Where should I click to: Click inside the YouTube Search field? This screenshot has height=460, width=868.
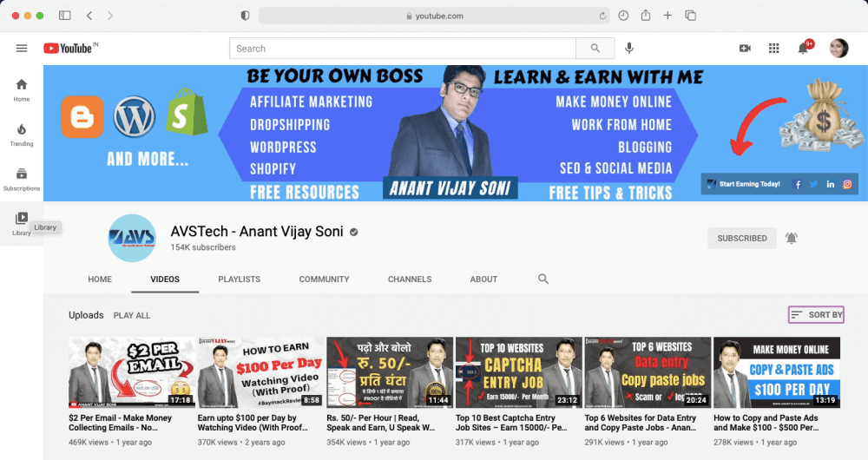coord(403,48)
